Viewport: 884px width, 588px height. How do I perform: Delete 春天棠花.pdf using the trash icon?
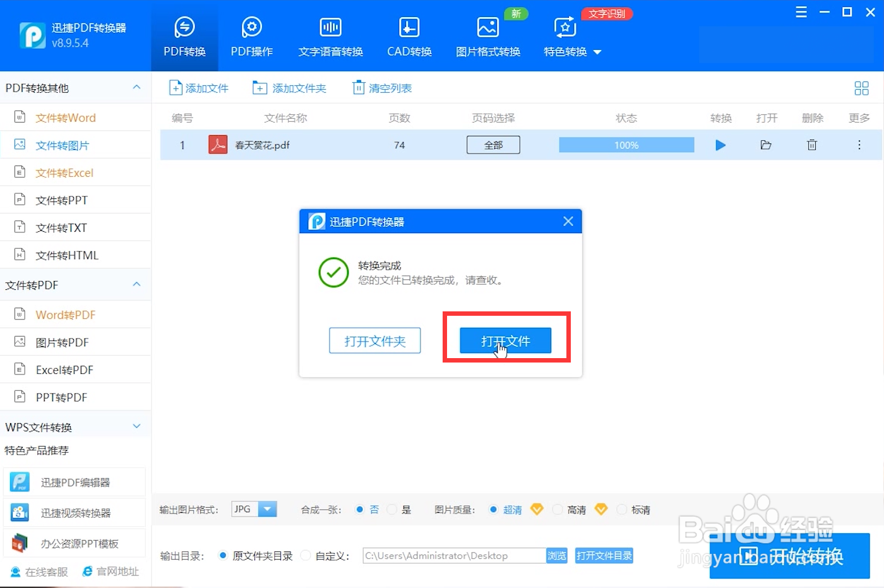tap(811, 145)
